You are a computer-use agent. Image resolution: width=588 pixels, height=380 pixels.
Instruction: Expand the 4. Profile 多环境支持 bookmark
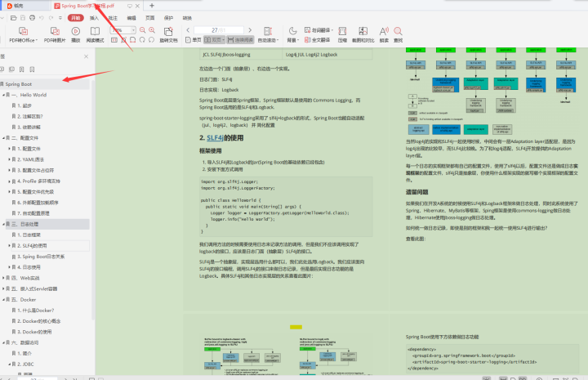(9, 181)
